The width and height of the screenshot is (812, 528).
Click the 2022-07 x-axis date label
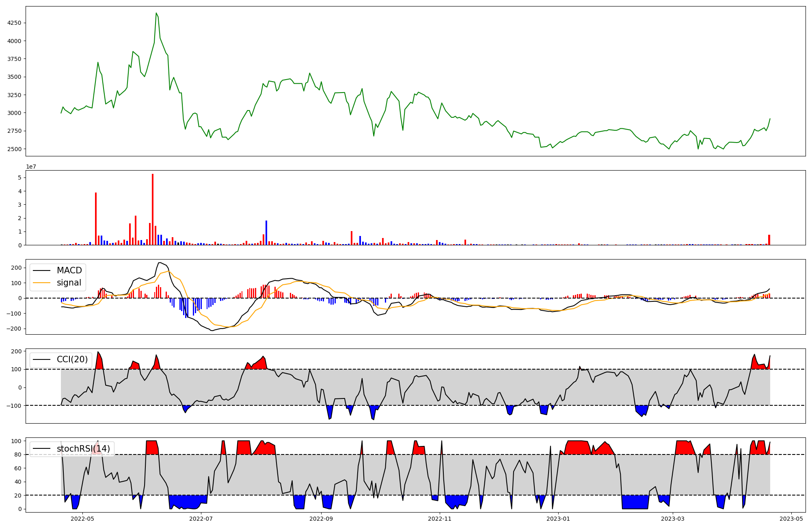[201, 519]
